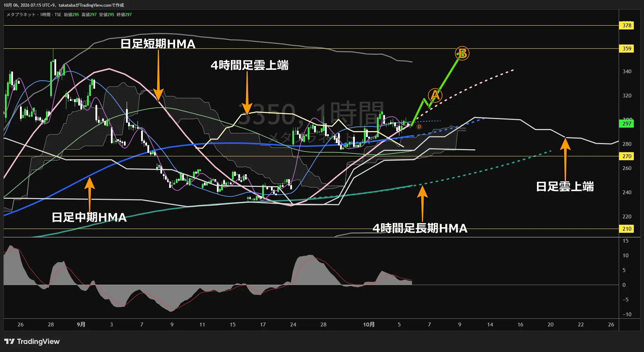644x352 pixels.
Task: Click the 378 yellow price label
Action: (x=627, y=25)
